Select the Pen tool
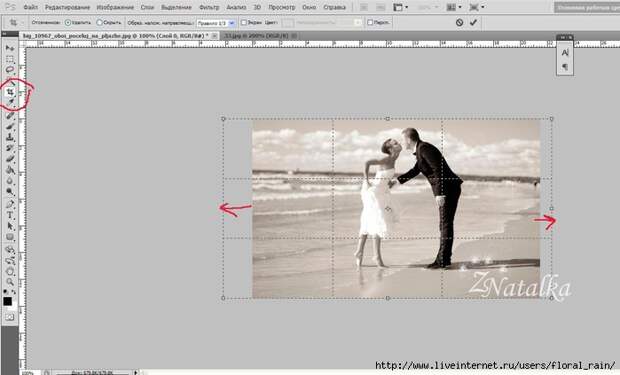This screenshot has width=620, height=375. [x=10, y=205]
